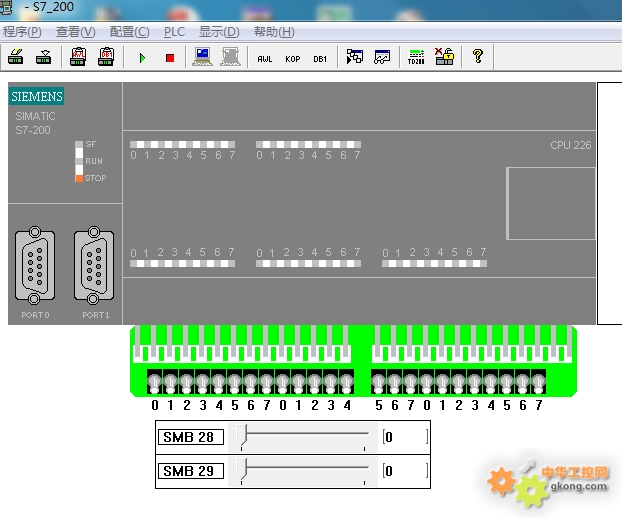The height and width of the screenshot is (518, 622).
Task: Click the RUN status LED
Action: pyautogui.click(x=79, y=161)
